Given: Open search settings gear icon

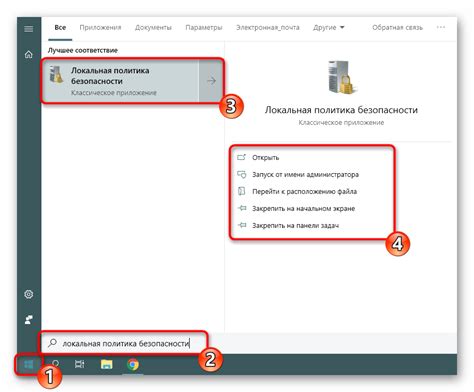Looking at the screenshot, I should click(29, 294).
